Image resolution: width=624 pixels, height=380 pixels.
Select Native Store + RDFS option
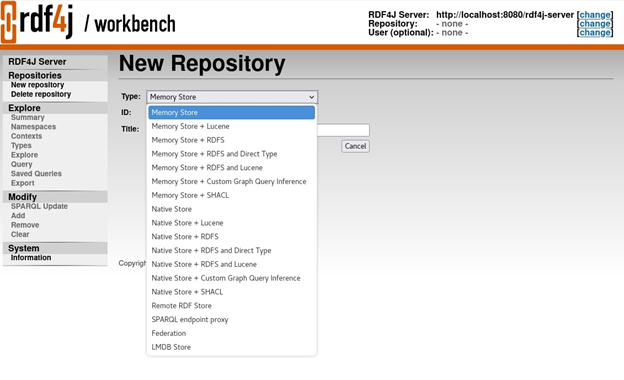coord(232,237)
